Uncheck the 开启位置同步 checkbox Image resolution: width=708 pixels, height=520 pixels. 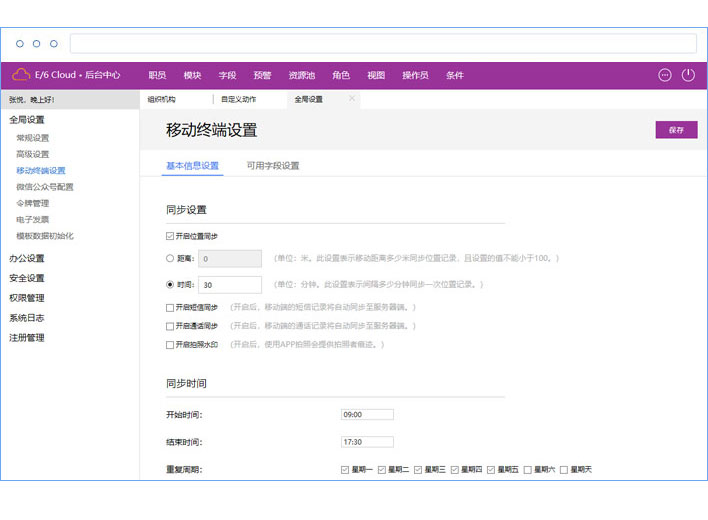pos(170,236)
